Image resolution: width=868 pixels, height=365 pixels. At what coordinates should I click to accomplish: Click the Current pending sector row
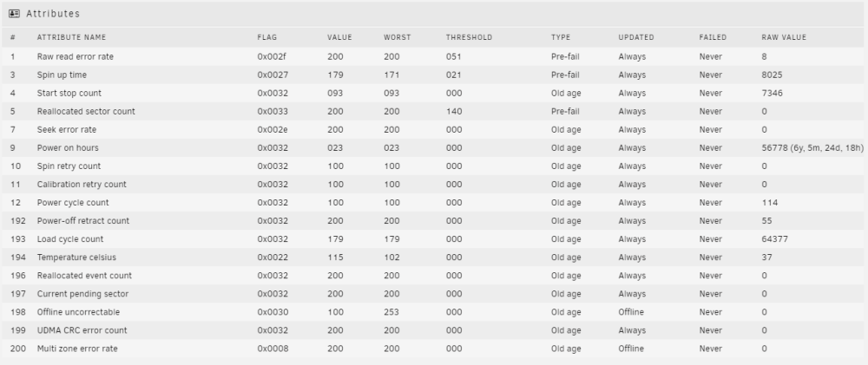click(434, 294)
